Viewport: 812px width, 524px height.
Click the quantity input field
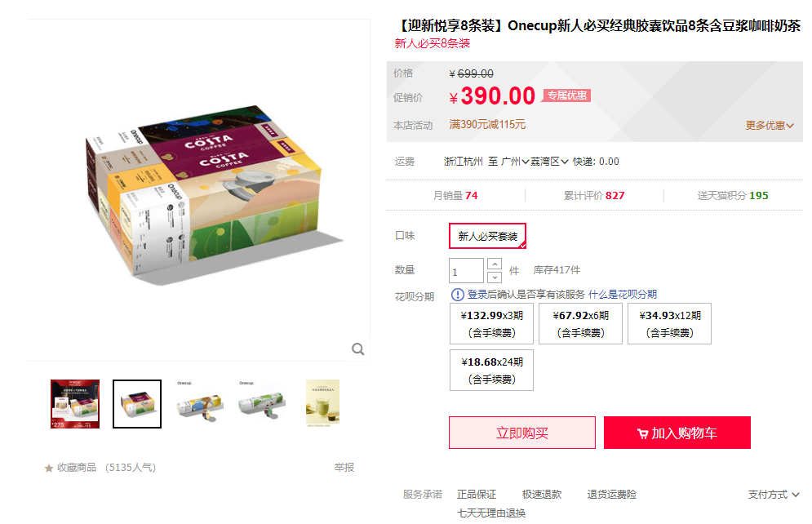(466, 271)
